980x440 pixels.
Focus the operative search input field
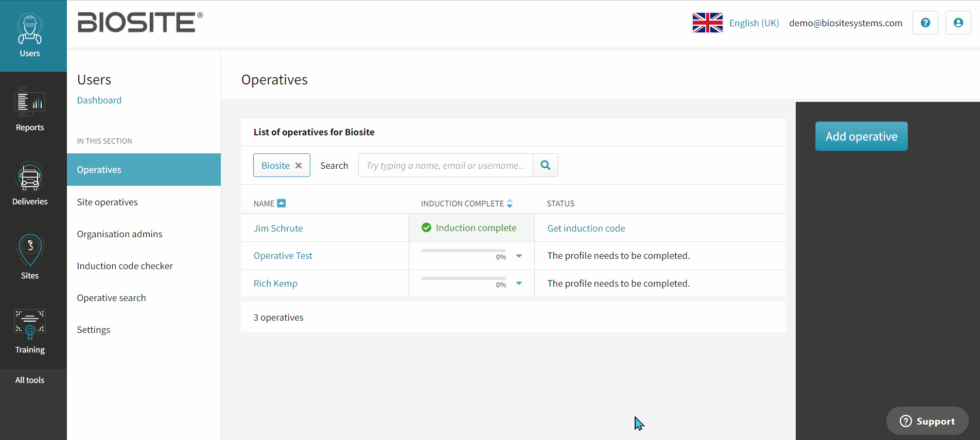[x=446, y=165]
